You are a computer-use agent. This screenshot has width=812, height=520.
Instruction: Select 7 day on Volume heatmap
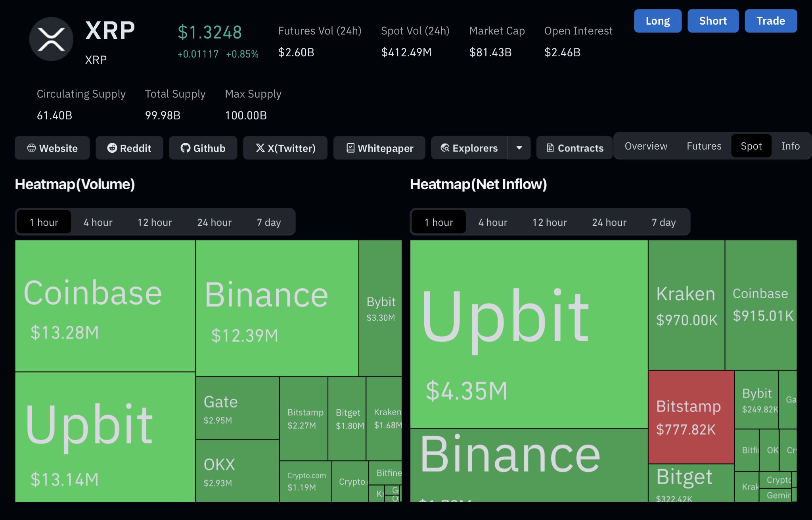268,222
